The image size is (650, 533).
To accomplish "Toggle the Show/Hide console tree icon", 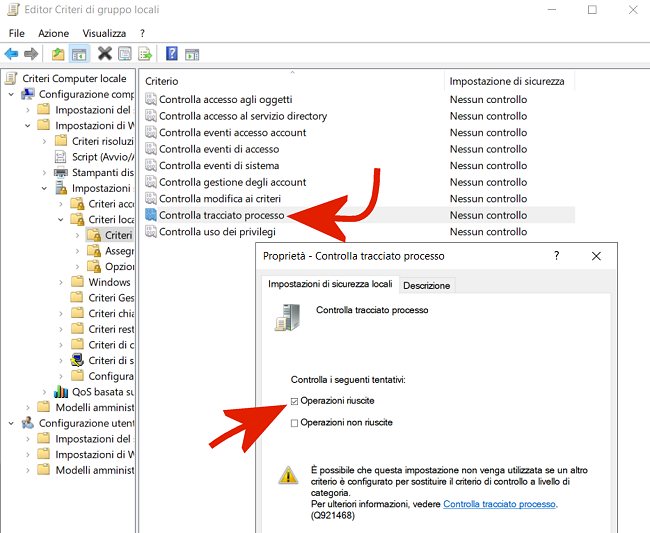I will point(79,54).
